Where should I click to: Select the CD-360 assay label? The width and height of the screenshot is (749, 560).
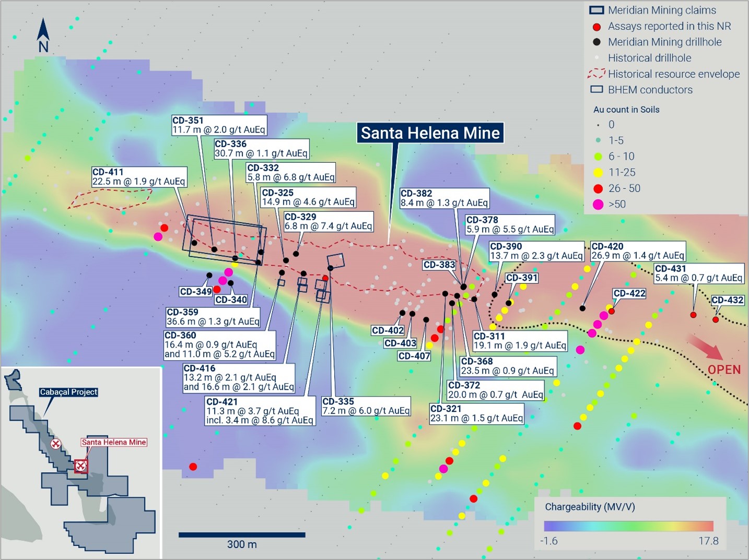click(220, 345)
